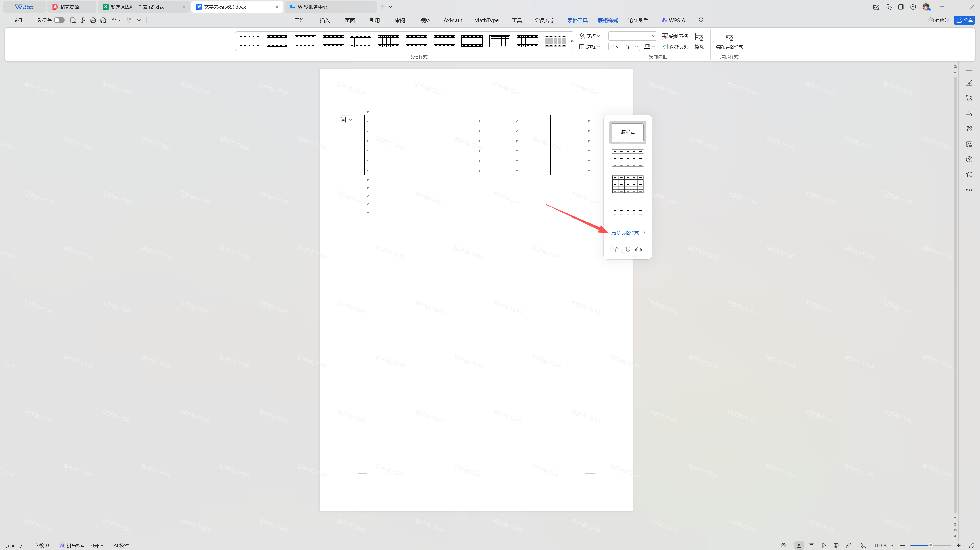Open the line style dropdown
980x550 pixels.
pos(633,36)
